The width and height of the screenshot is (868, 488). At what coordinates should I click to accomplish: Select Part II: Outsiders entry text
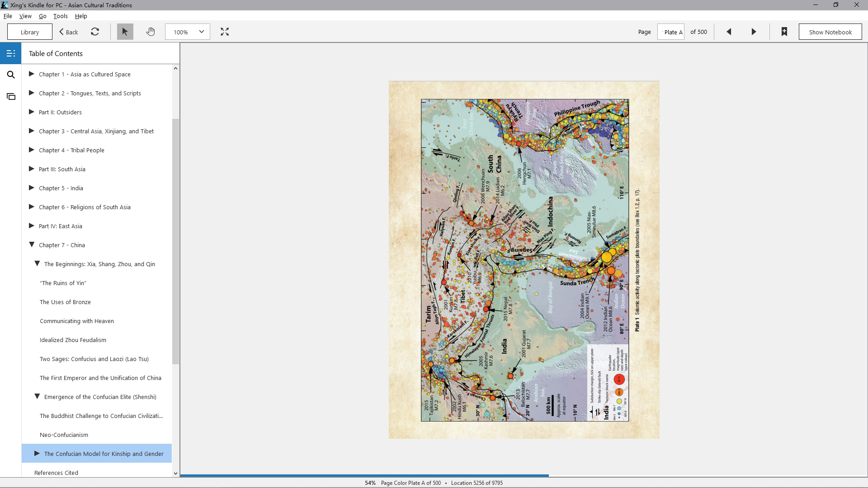[x=60, y=112]
